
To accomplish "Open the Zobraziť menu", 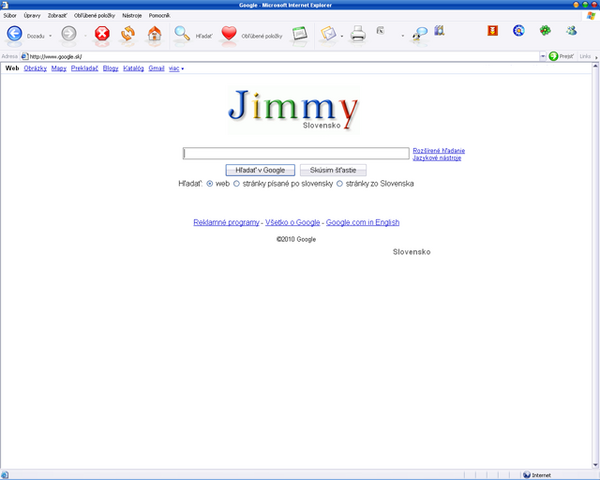I will 57,16.
